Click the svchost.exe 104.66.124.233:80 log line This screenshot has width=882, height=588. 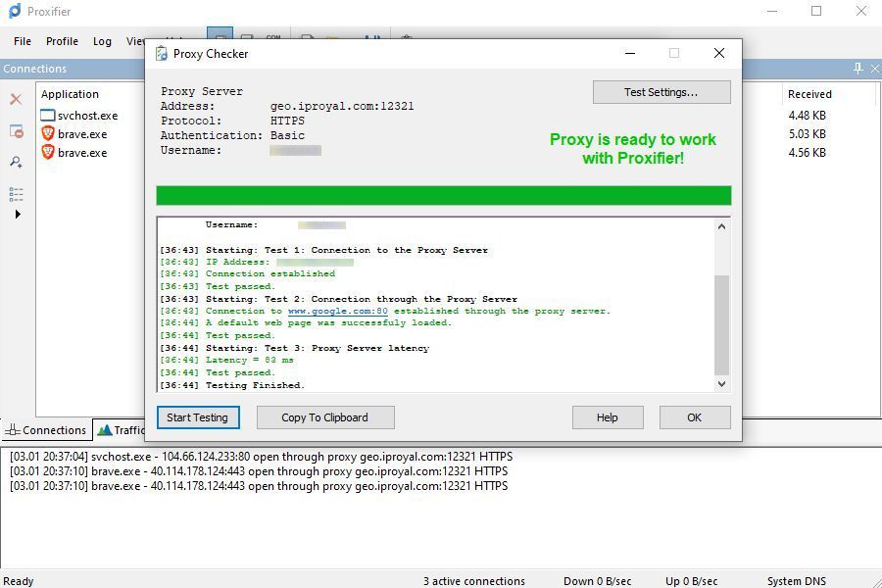[x=261, y=457]
